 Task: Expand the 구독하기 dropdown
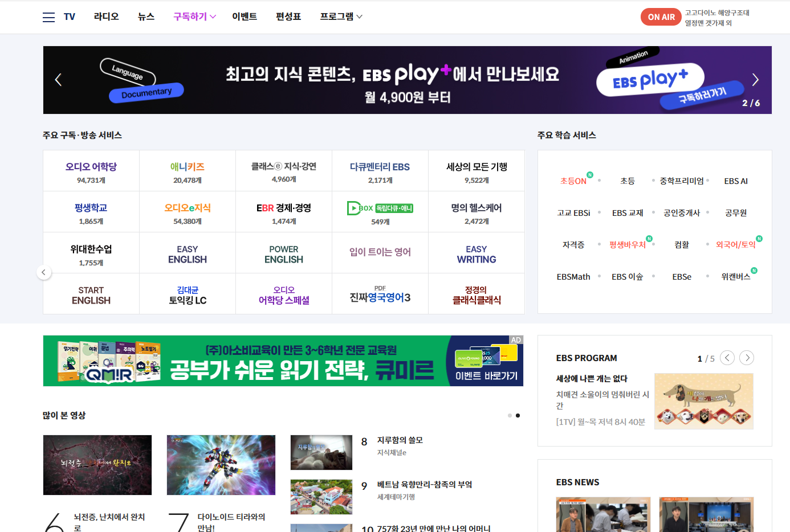[195, 17]
